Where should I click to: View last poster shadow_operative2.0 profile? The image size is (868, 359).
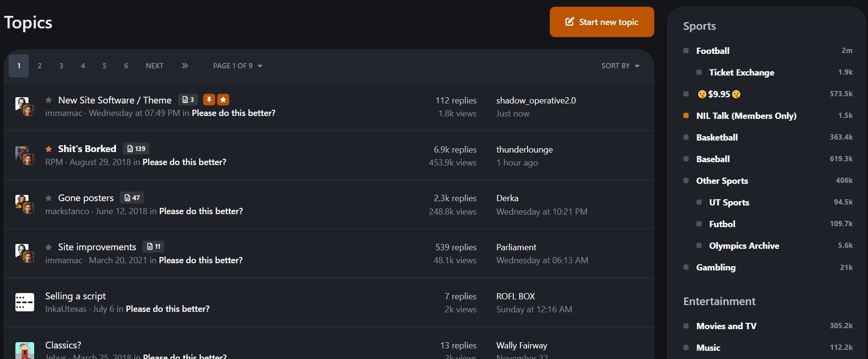click(536, 101)
